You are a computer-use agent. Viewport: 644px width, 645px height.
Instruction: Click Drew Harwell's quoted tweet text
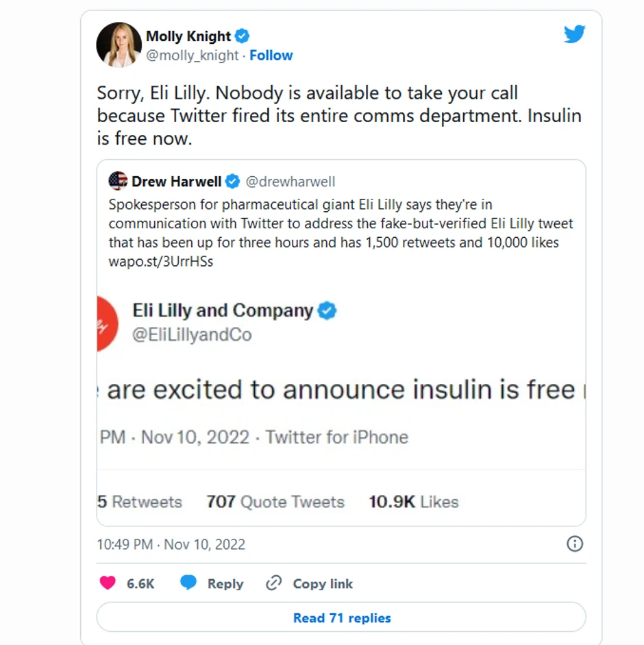point(340,223)
